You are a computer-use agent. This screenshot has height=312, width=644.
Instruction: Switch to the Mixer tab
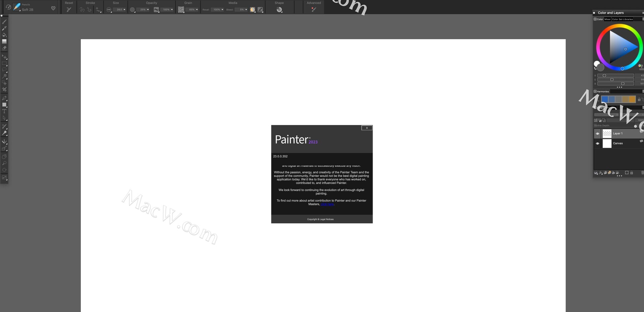tap(607, 19)
